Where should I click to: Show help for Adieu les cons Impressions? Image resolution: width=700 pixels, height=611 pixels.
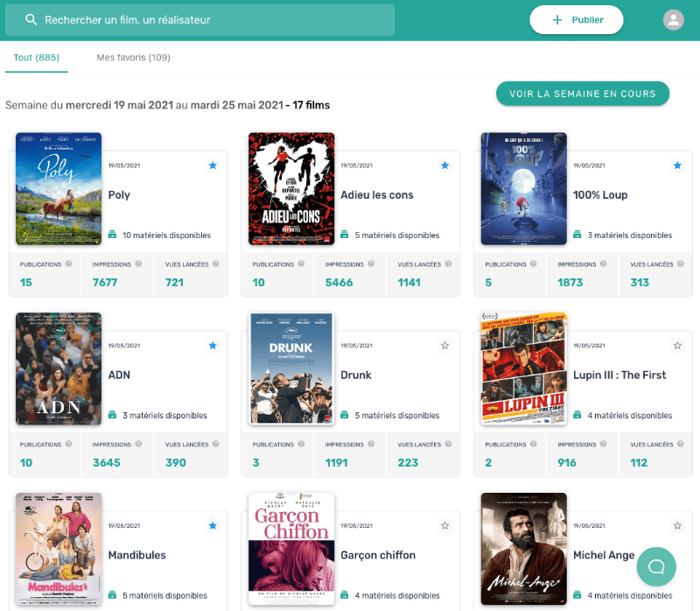(x=371, y=264)
